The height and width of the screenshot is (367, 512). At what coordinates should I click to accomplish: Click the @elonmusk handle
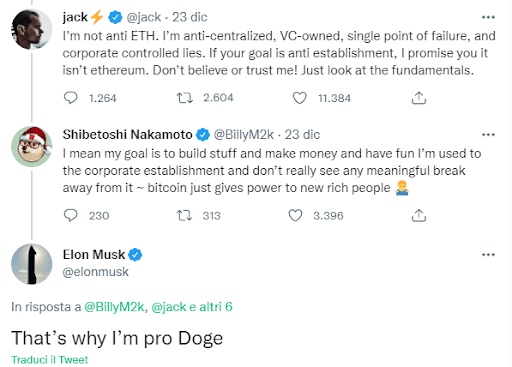tap(95, 272)
